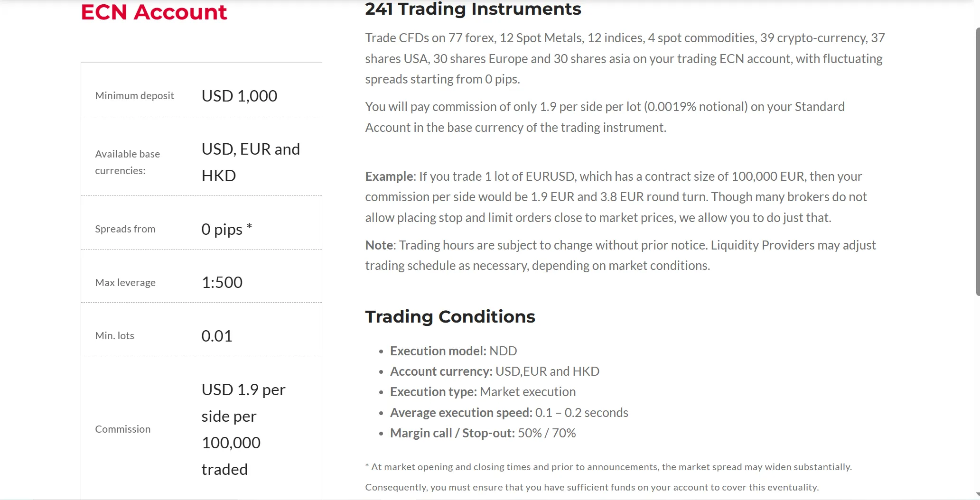Click the Spreads from label
The width and height of the screenshot is (980, 500).
125,229
